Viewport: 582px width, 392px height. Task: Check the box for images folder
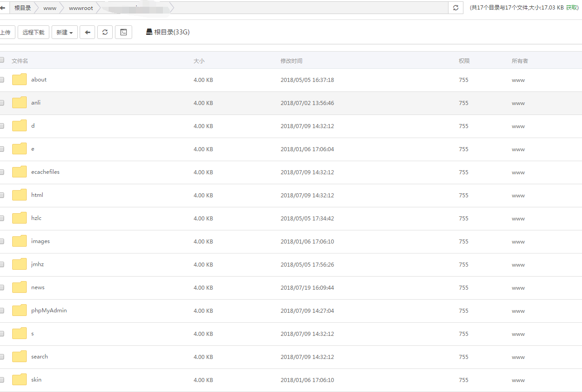[2, 241]
